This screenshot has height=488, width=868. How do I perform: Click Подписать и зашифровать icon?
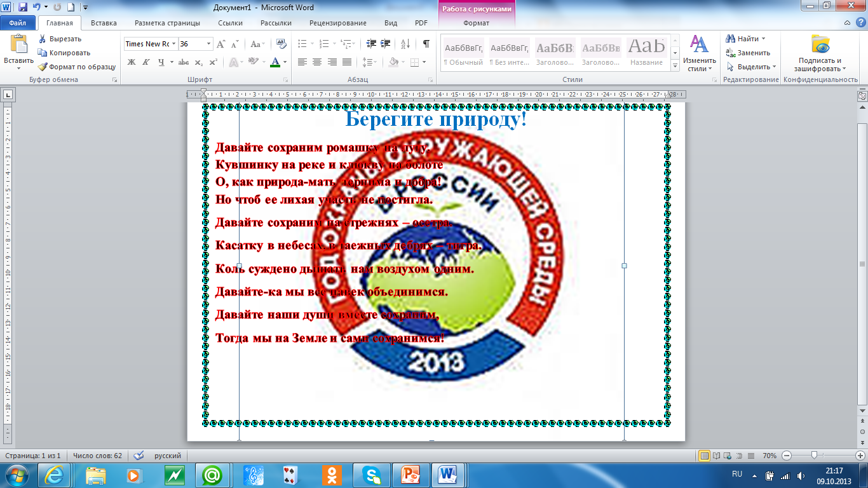click(x=820, y=44)
